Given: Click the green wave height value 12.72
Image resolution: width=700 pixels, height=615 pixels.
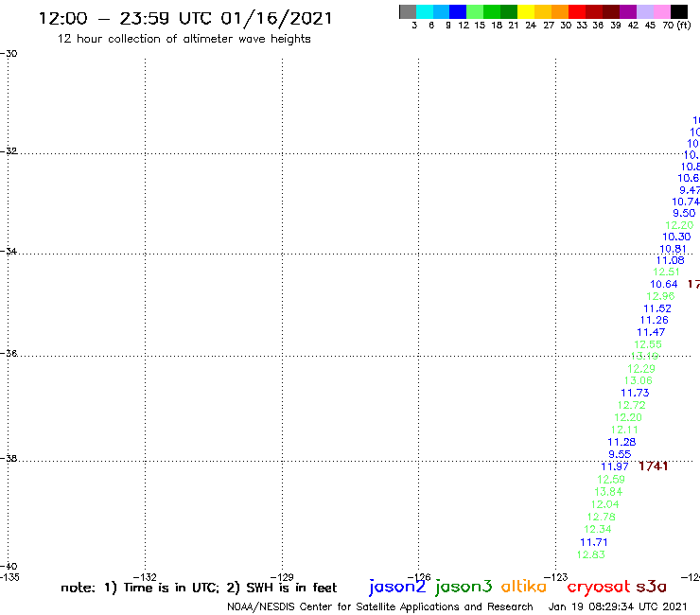Looking at the screenshot, I should pos(631,405).
